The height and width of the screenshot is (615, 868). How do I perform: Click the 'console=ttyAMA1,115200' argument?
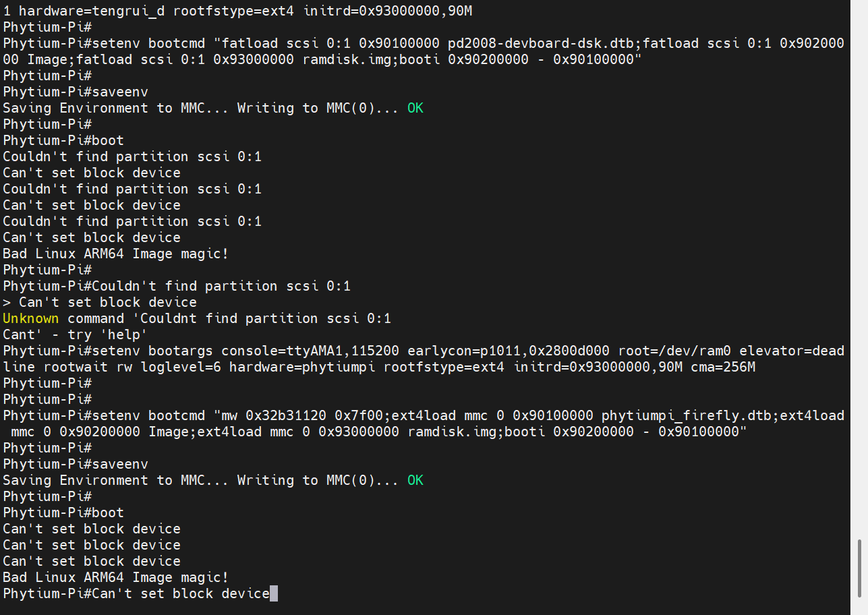click(x=310, y=351)
